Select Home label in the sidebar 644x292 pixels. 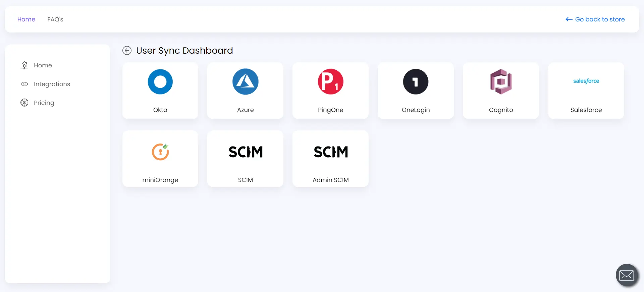coord(43,65)
